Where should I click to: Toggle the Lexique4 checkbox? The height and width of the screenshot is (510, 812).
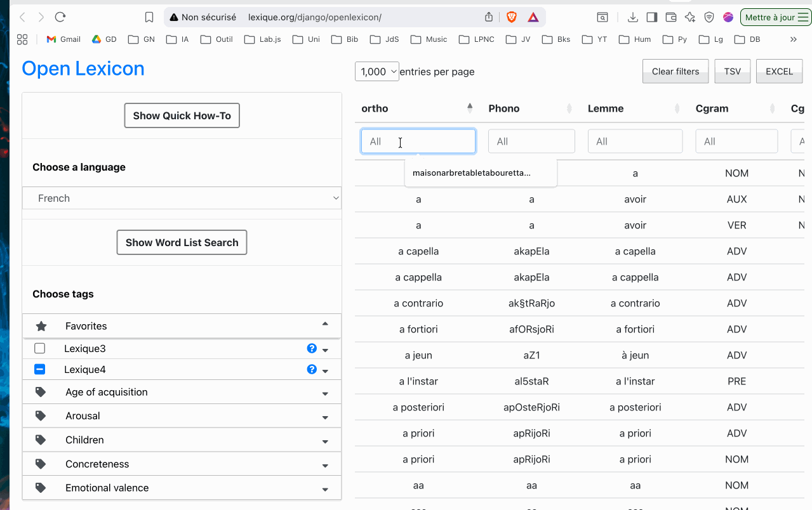(40, 369)
